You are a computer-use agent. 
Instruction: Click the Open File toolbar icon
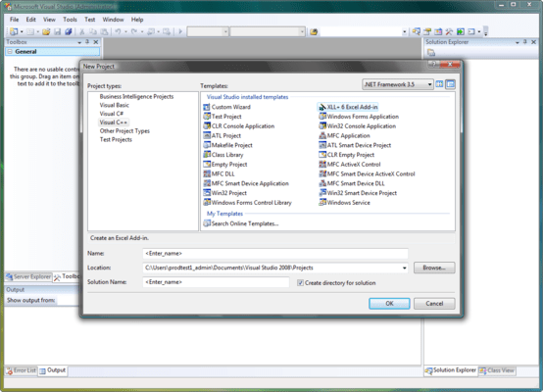pos(46,32)
